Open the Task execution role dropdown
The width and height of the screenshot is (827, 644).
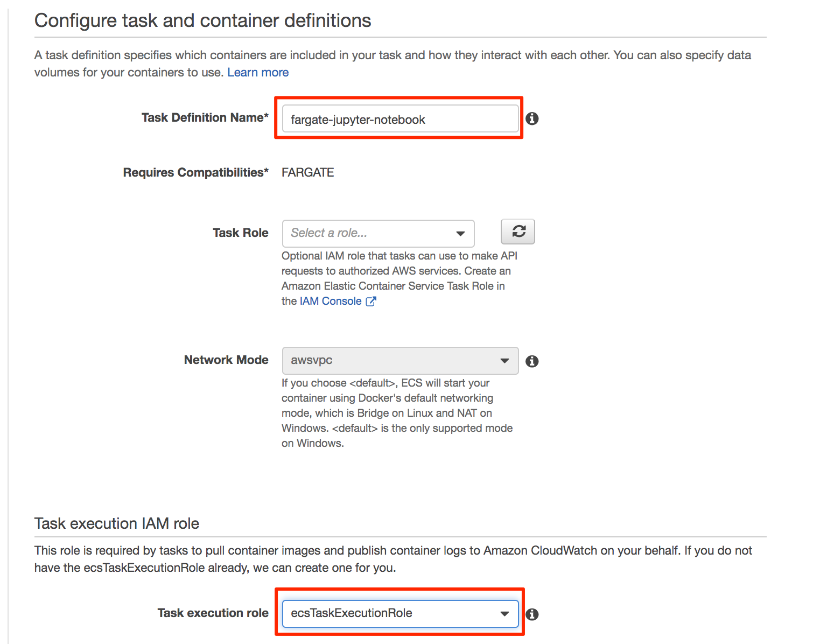400,613
